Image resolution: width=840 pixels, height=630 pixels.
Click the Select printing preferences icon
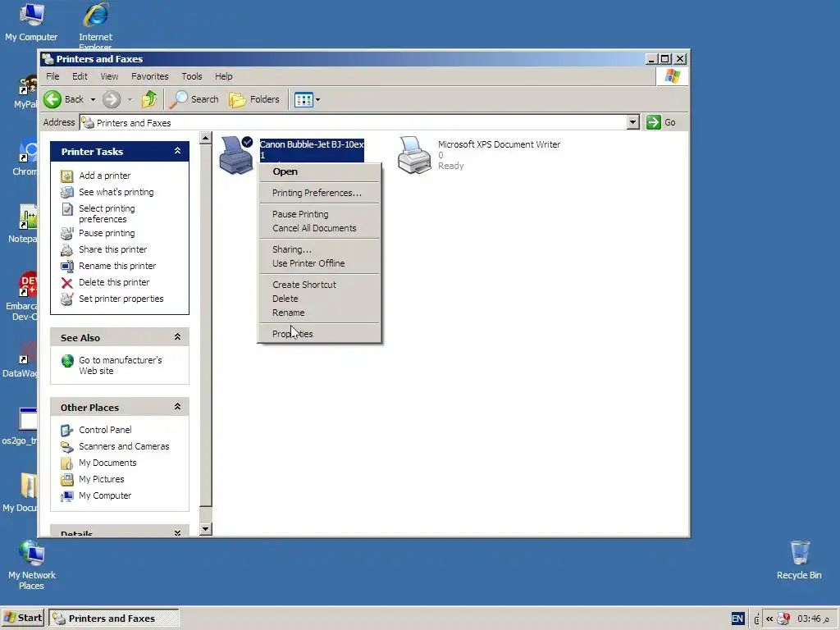(67, 209)
